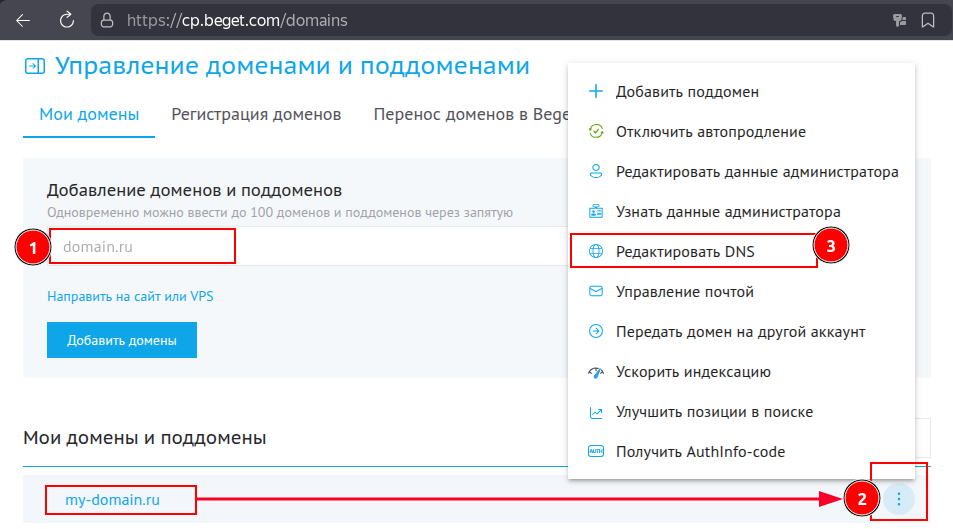
Task: Click the circled arrow icon for Передать домен
Action: (596, 331)
